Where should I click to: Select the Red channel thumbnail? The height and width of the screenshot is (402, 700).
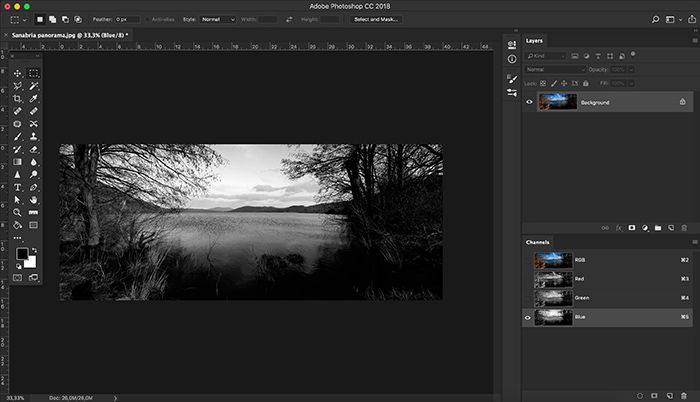coord(553,279)
